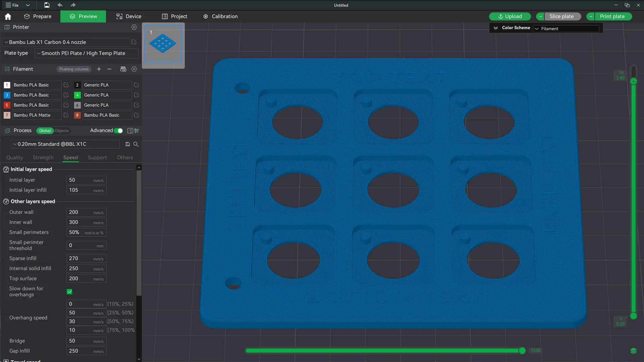Edit filament 2 Generic PLA preset
Screen dimensions: 644x362
(x=137, y=85)
